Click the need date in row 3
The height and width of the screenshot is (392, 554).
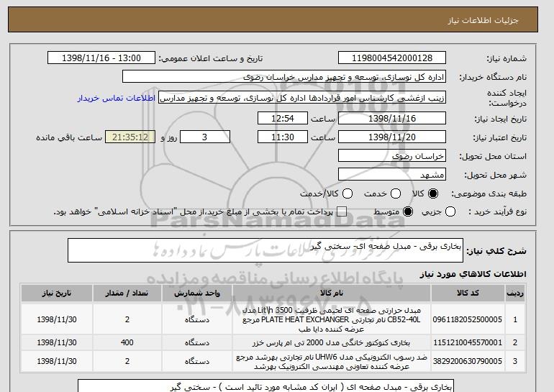coord(57,361)
